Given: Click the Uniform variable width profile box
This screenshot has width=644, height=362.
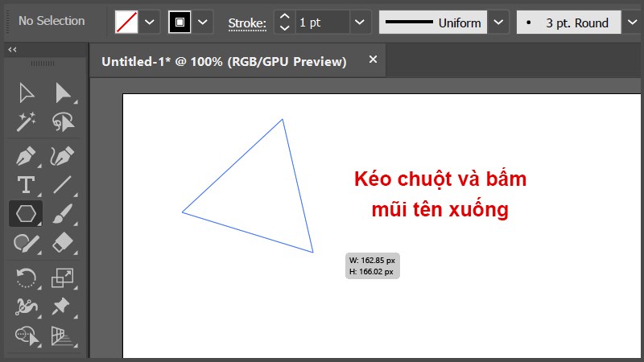Looking at the screenshot, I should [433, 23].
